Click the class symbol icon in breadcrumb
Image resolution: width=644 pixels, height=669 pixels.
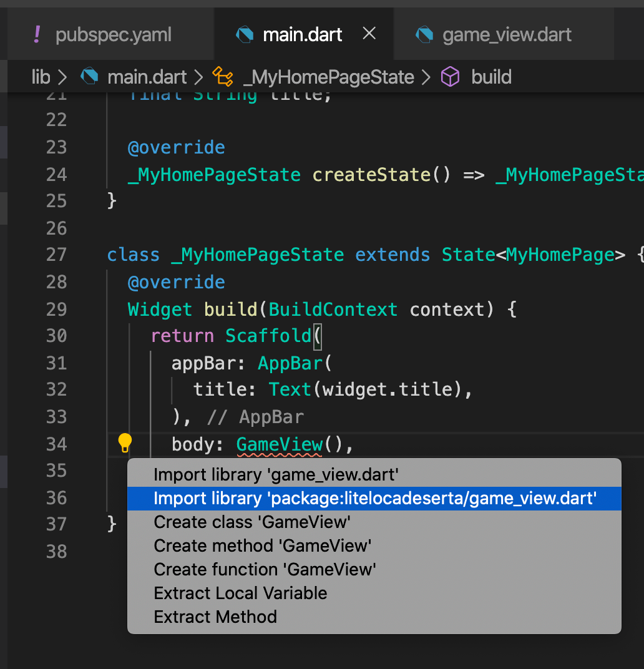pos(223,77)
